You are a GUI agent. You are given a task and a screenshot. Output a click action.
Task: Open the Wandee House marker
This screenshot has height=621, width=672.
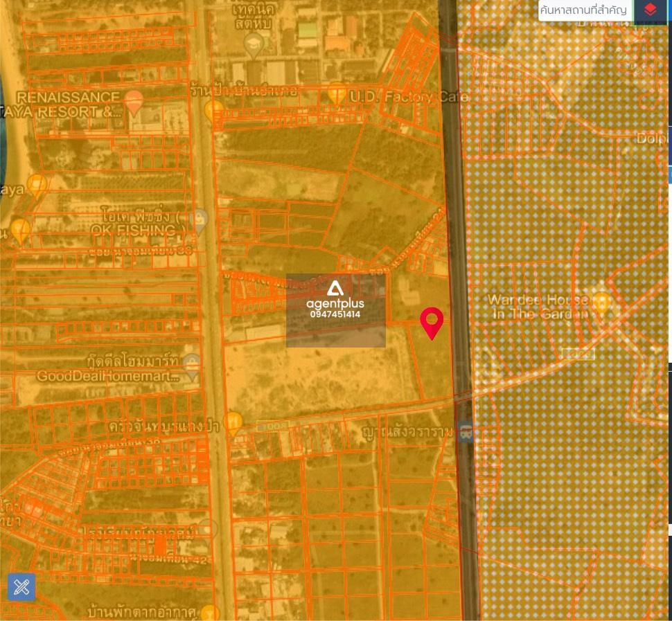click(x=602, y=304)
